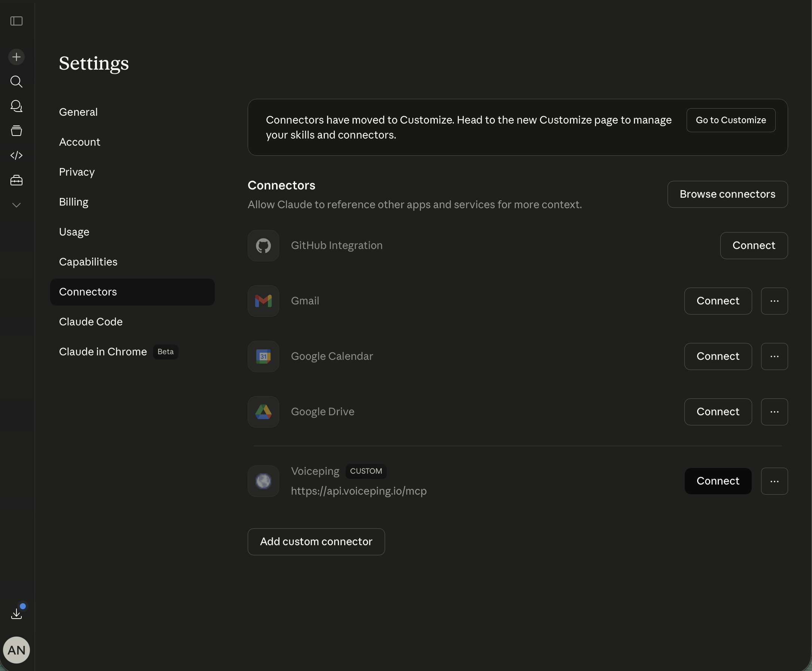
Task: Click Add custom connector button
Action: point(316,542)
